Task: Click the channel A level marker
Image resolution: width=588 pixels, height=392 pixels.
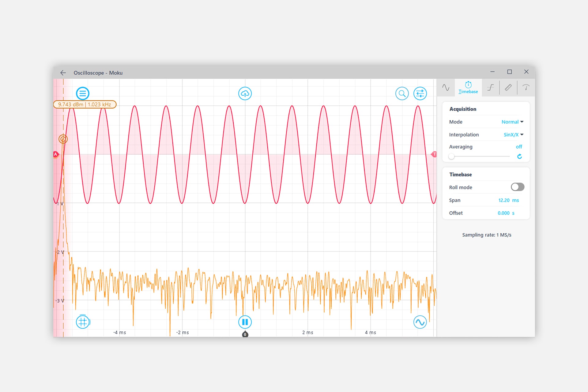Action: [56, 154]
